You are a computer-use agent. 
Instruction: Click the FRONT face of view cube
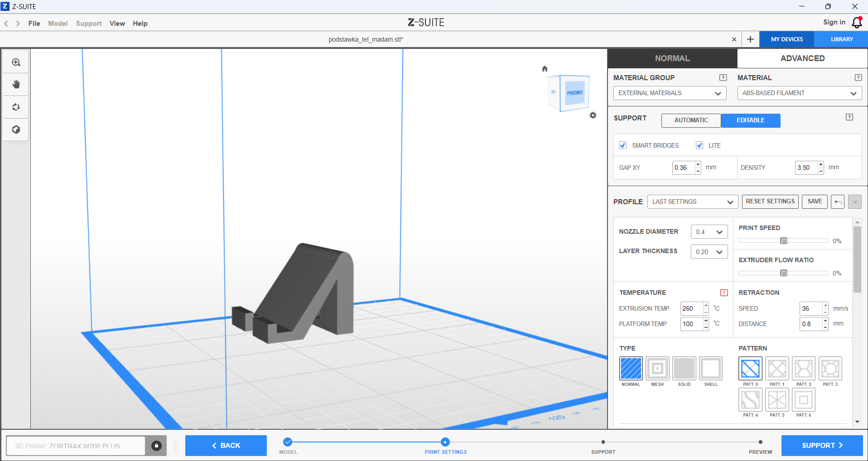[575, 92]
